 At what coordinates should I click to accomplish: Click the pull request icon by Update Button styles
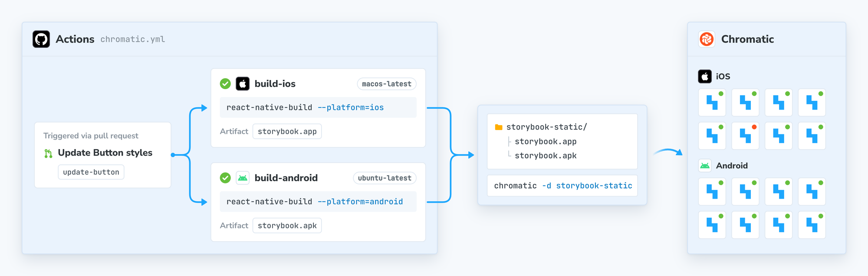pos(48,153)
